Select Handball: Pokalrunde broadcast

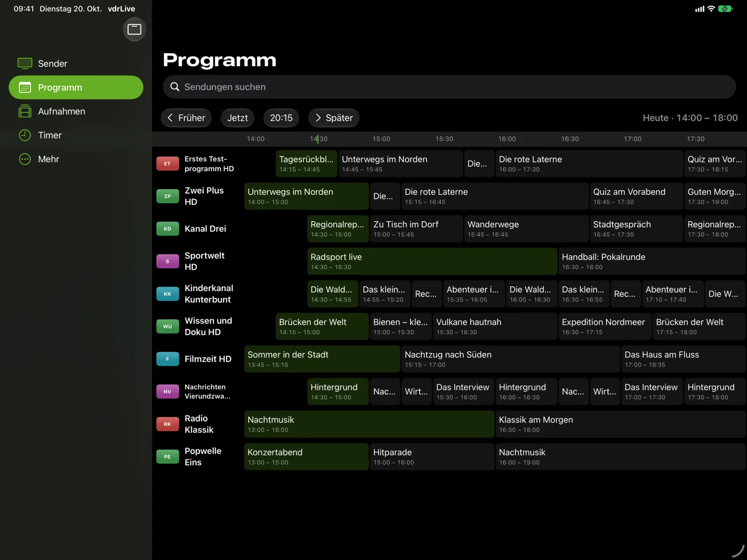click(x=652, y=261)
